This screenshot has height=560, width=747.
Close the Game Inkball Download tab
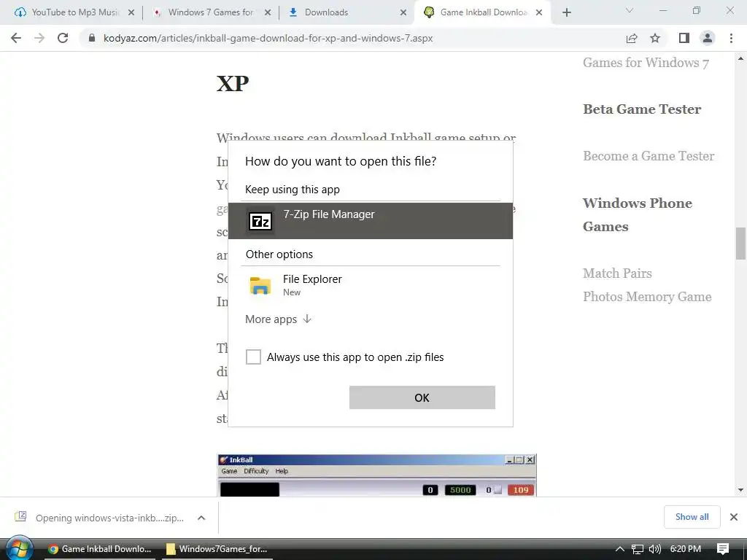(x=539, y=13)
